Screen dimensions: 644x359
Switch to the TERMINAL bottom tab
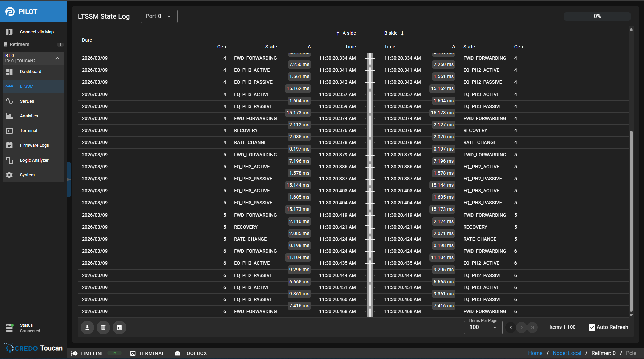point(147,353)
